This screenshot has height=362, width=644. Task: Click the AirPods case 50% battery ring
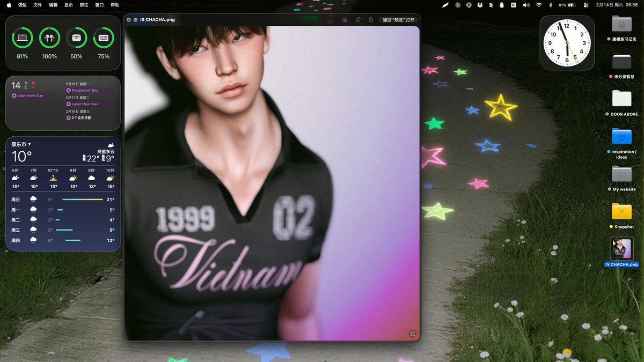76,38
